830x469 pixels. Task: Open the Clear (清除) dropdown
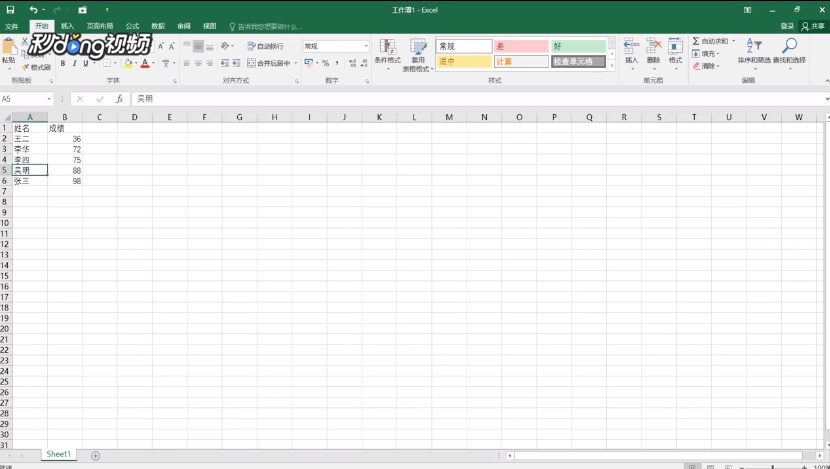(x=706, y=66)
